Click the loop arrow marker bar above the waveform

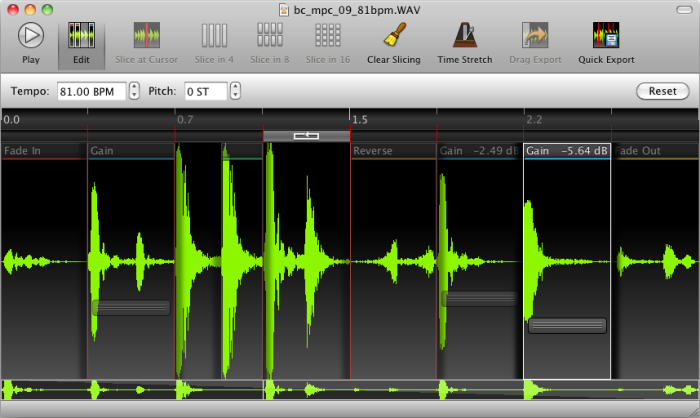tap(306, 136)
